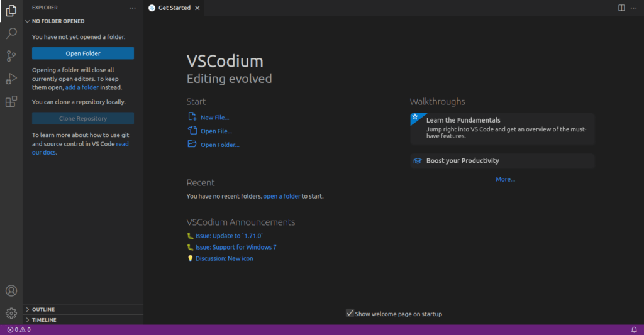
Task: Click the lightbulb icon beside Discussion: New icon
Action: (190, 259)
